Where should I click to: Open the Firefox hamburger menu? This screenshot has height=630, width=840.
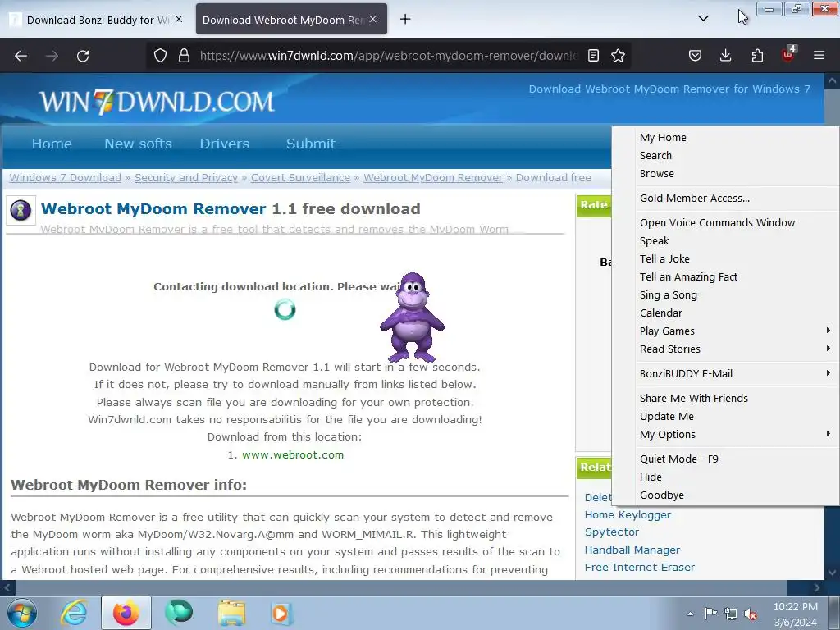click(x=819, y=55)
